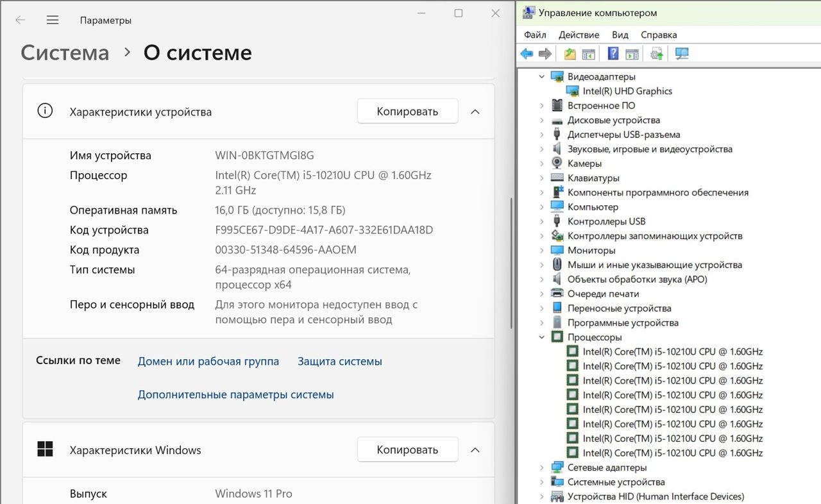The width and height of the screenshot is (821, 504).
Task: Click the RAM value 16,0 ГБ
Action: click(232, 210)
